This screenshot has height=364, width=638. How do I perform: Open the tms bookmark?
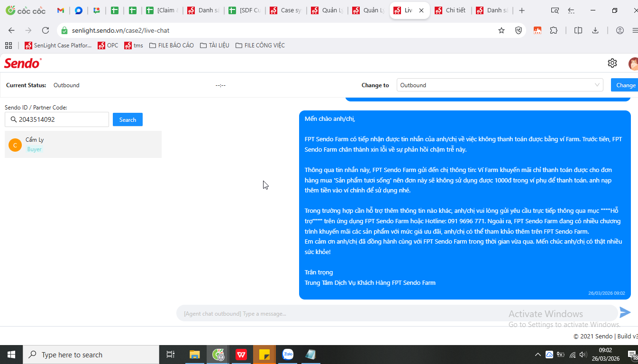tap(134, 45)
